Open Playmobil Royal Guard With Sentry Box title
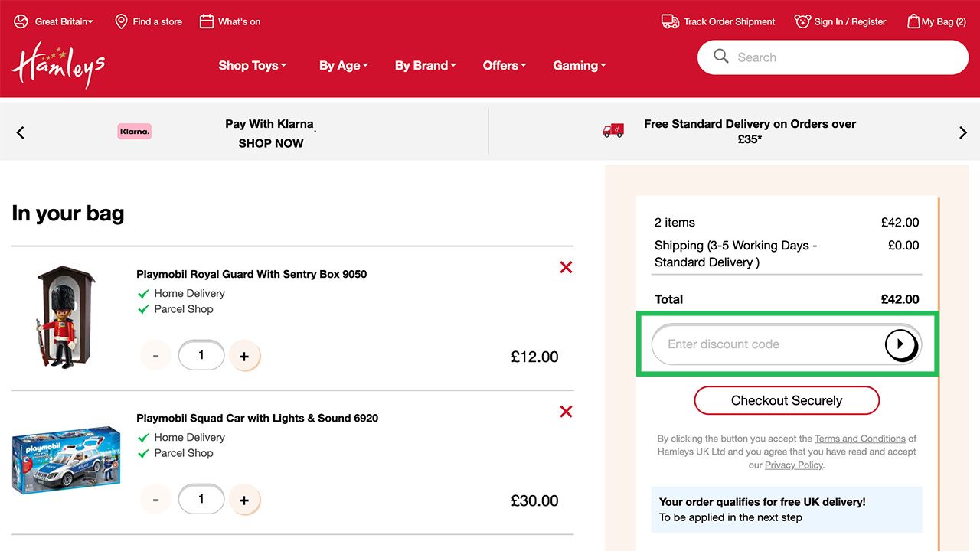980x551 pixels. (x=252, y=274)
